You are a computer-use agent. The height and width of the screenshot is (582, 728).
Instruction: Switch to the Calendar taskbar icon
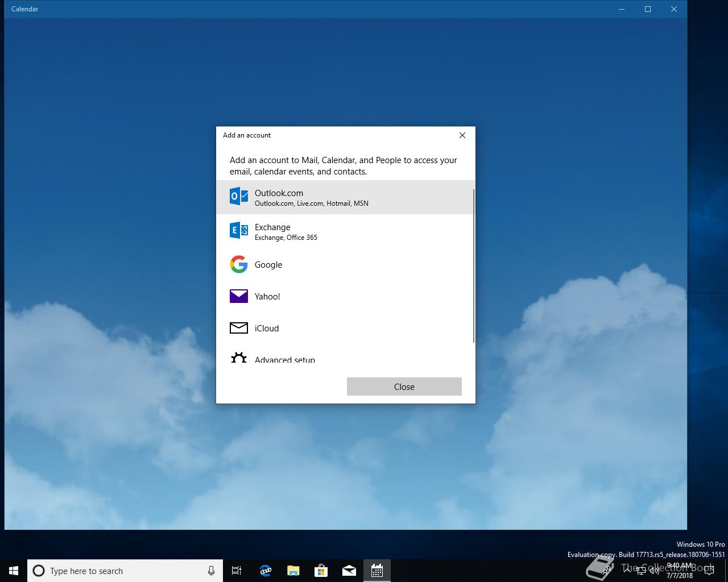point(377,571)
